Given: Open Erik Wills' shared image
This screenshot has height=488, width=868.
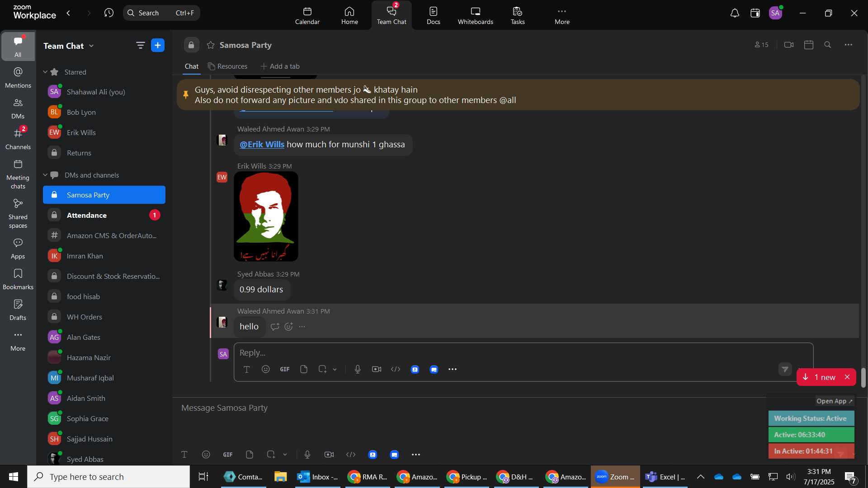Looking at the screenshot, I should coord(266,217).
